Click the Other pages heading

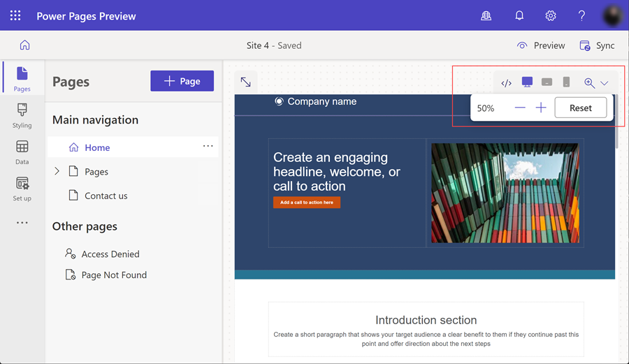[x=85, y=226]
